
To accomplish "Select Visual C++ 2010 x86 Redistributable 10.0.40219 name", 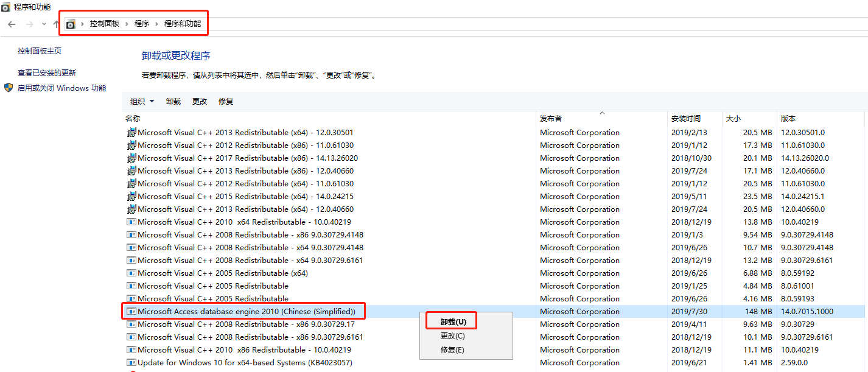I will [244, 349].
